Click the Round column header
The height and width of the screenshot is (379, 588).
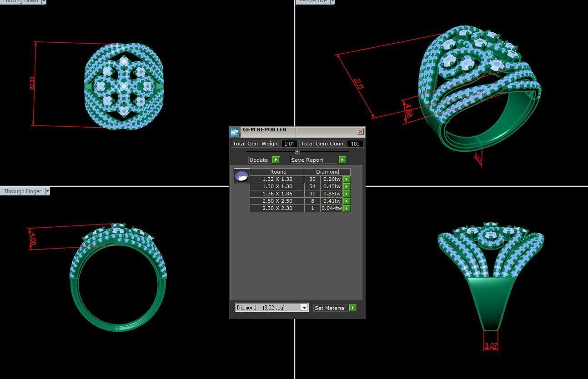tap(278, 172)
